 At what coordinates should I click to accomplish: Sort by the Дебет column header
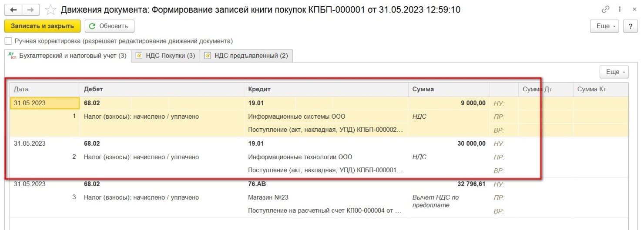pos(162,89)
